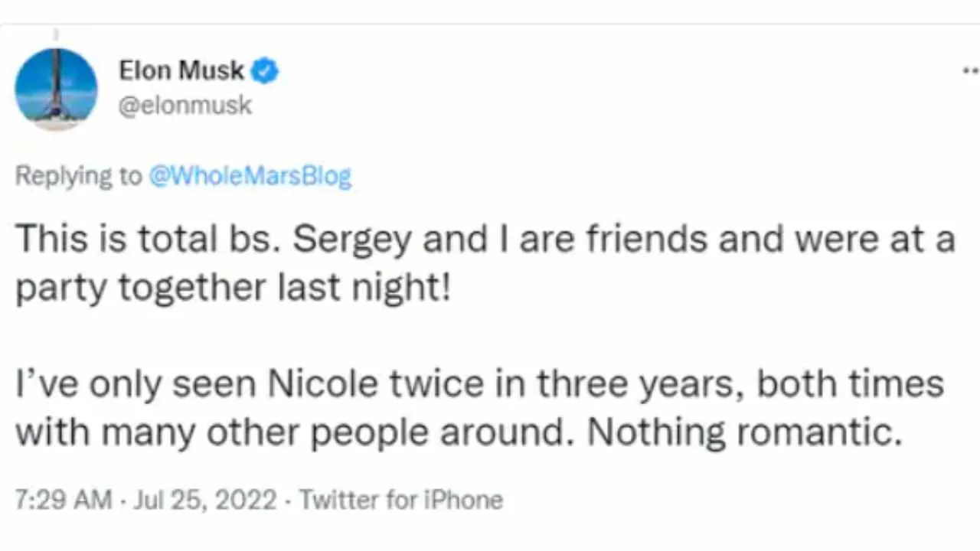This screenshot has width=980, height=551.
Task: Click the Jul 25, 2022 date
Action: coord(206,500)
